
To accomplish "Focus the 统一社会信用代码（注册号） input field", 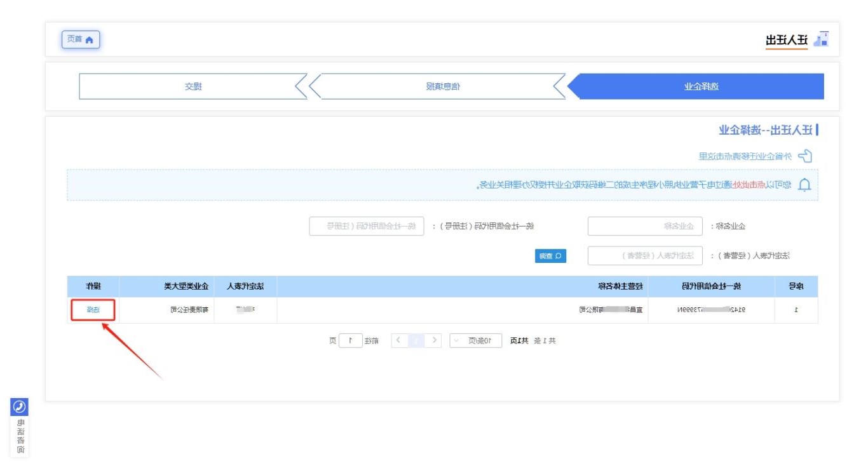I will pyautogui.click(x=367, y=226).
